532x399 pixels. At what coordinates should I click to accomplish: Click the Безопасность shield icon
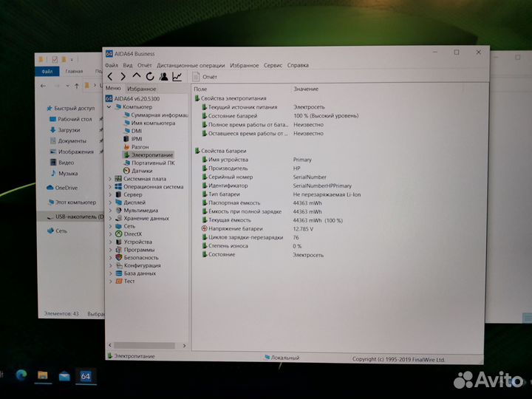[x=118, y=258]
